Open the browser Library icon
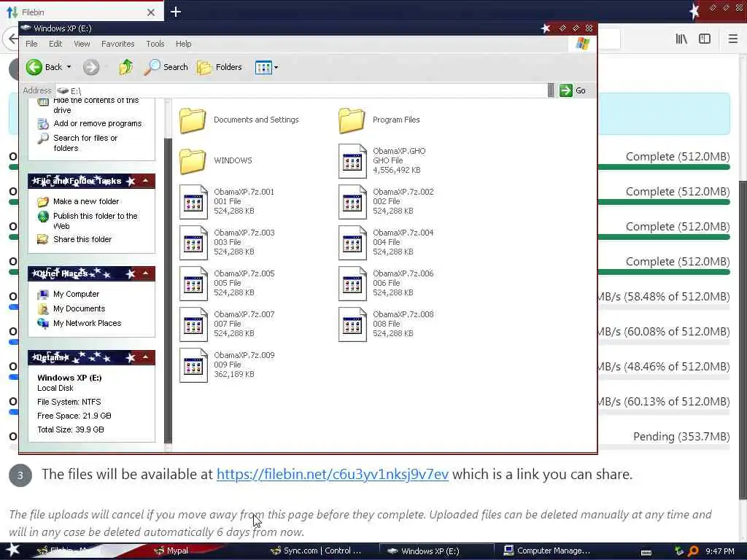This screenshot has width=747, height=560. [681, 39]
